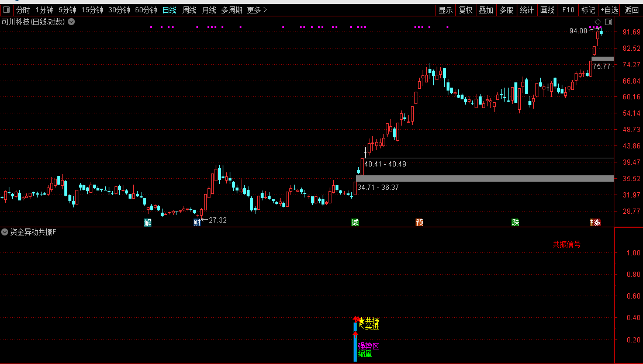The height and width of the screenshot is (364, 643).
Task: Add stock via +自选 button
Action: pyautogui.click(x=609, y=10)
